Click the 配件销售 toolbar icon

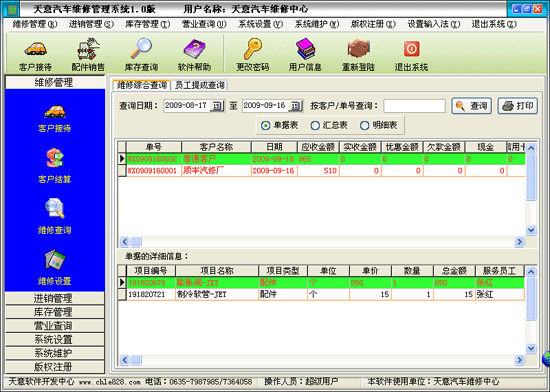click(88, 49)
